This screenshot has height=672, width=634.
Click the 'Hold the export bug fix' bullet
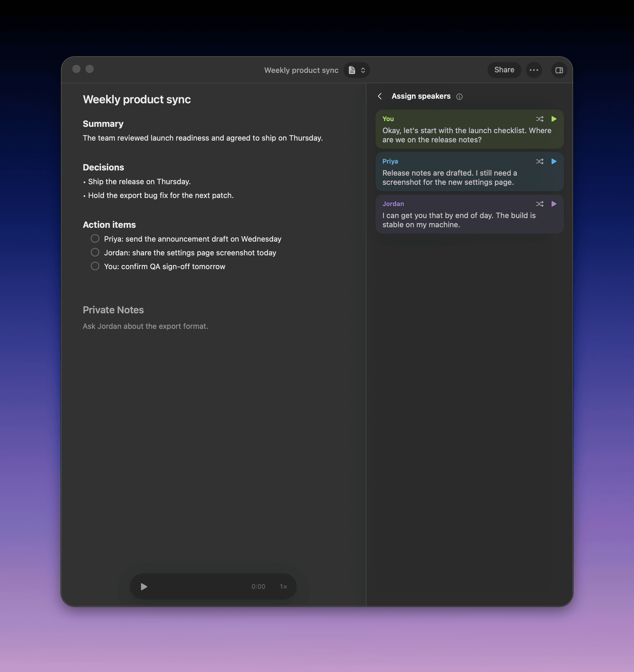(161, 195)
